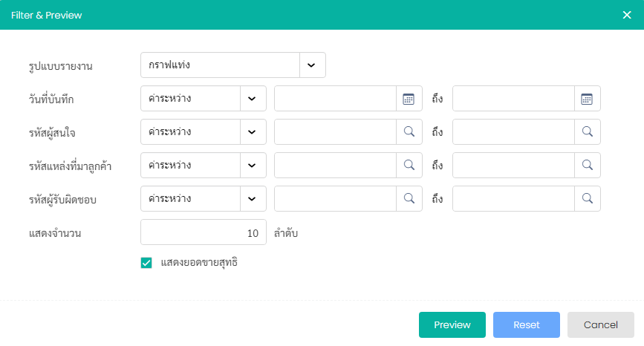Viewport: 644px width, 346px height.
Task: Open รหัสผู้สนใจ condition dropdown
Action: click(204, 131)
